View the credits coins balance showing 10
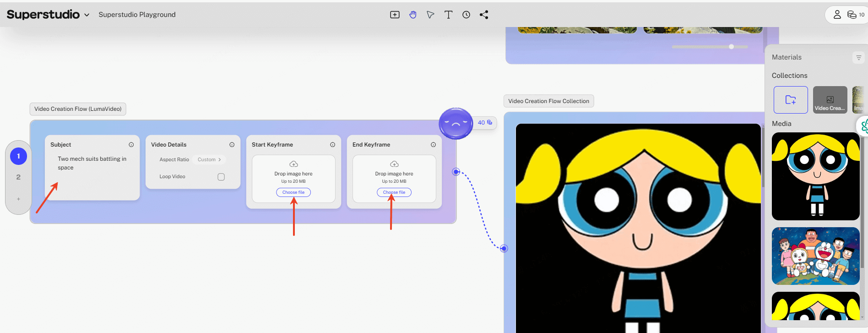 coord(856,15)
